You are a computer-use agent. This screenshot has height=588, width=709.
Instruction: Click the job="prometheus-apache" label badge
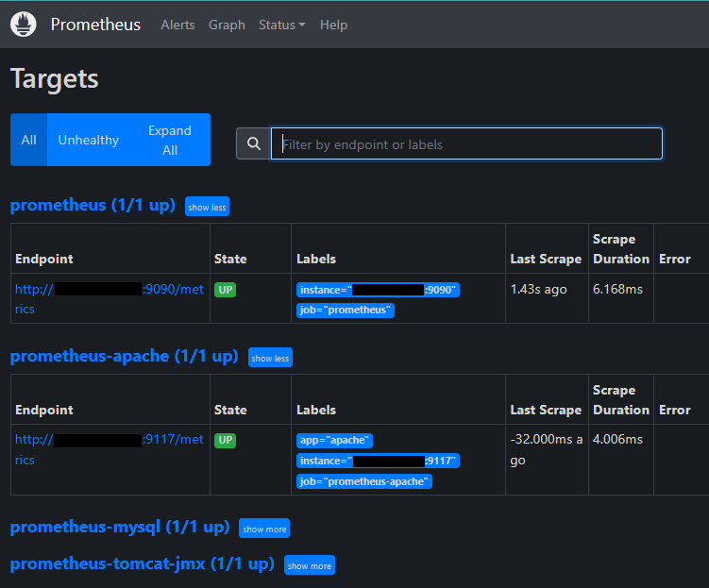[364, 481]
